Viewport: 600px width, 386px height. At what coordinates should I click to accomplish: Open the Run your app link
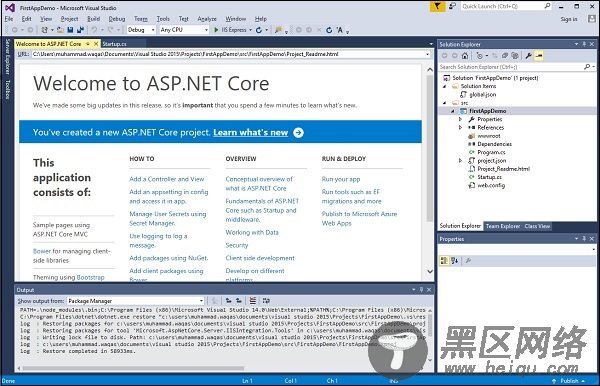[341, 179]
